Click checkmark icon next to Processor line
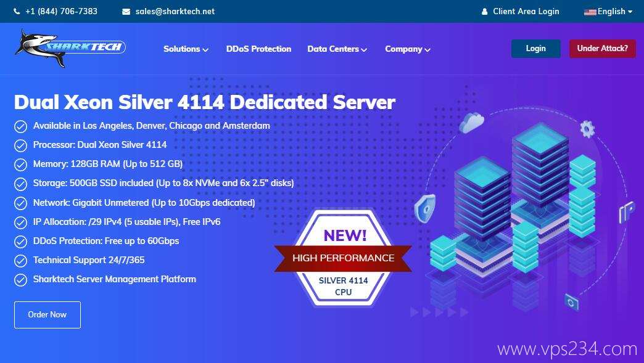 click(x=20, y=145)
